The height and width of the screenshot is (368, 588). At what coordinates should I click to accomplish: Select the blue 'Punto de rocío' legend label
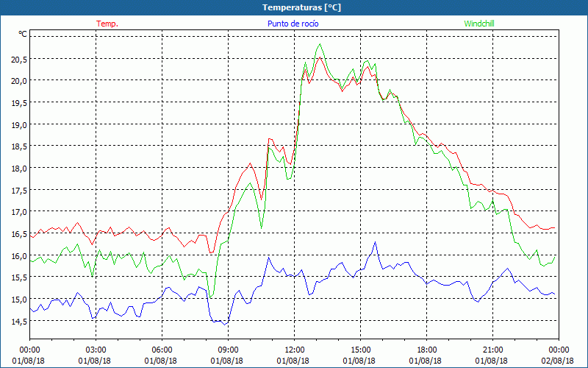click(x=293, y=24)
